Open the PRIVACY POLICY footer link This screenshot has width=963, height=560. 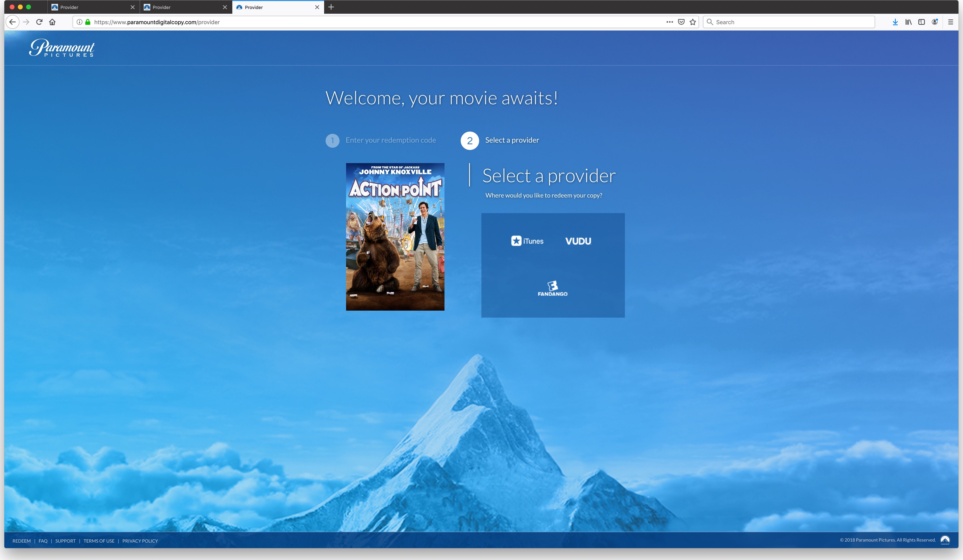[x=140, y=541]
